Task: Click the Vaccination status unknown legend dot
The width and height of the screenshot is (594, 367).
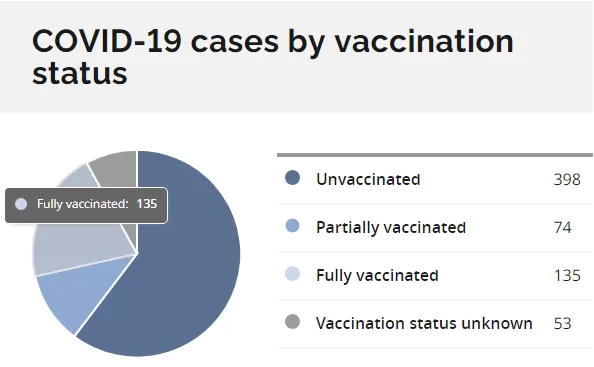Action: click(x=292, y=322)
